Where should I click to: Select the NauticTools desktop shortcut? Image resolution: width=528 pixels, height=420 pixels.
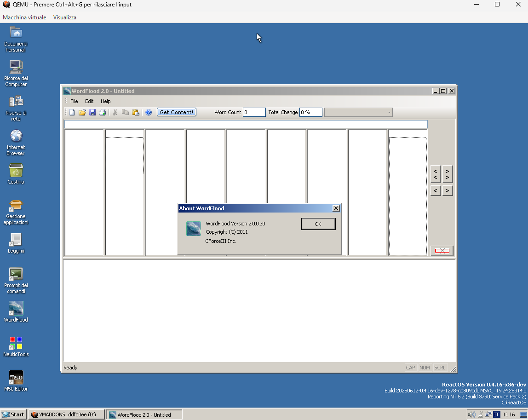coord(16,346)
